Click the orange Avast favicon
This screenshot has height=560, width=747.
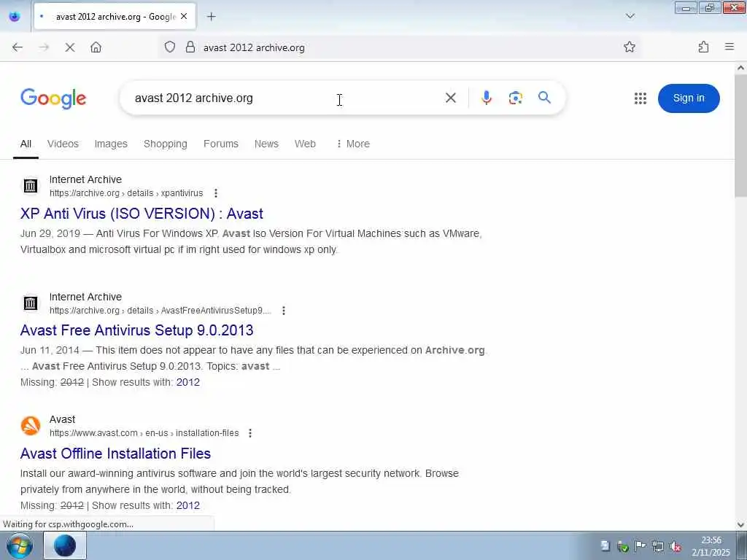pyautogui.click(x=31, y=426)
